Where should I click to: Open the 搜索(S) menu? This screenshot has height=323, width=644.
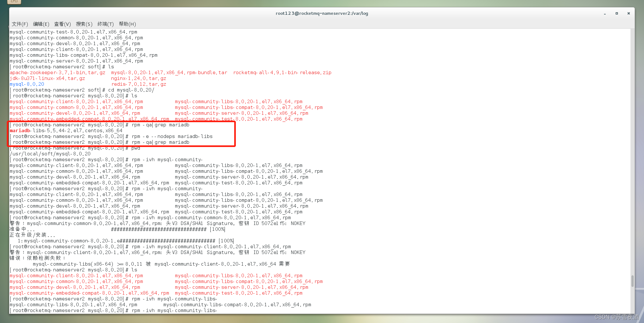tap(84, 24)
